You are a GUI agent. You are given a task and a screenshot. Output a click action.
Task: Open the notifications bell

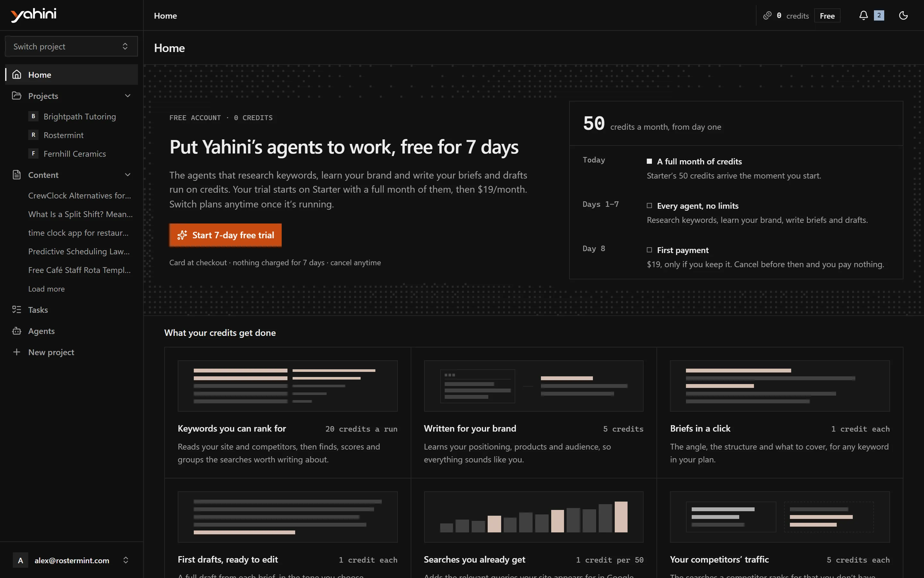(x=863, y=15)
